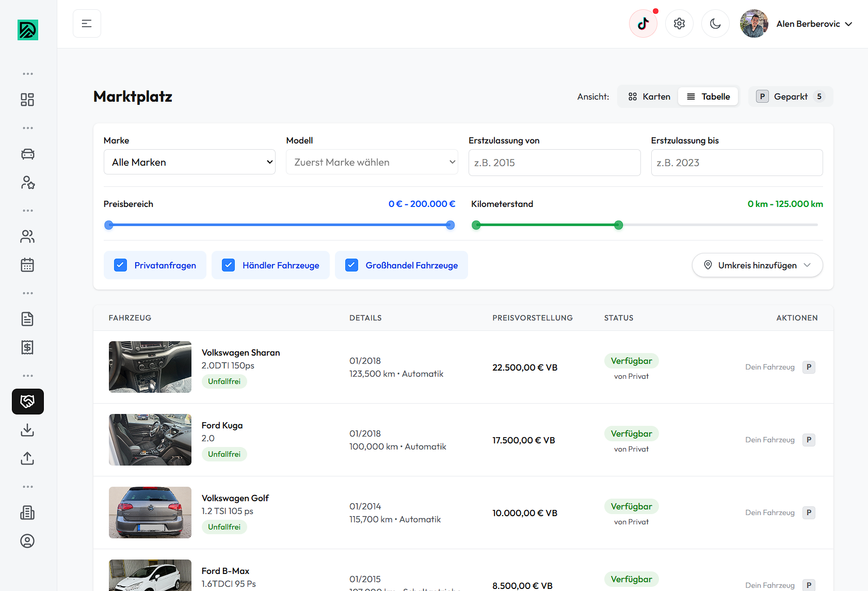Open the Volkswagen Sharan thumbnail
Screen dimensions: 868x591
[150, 367]
